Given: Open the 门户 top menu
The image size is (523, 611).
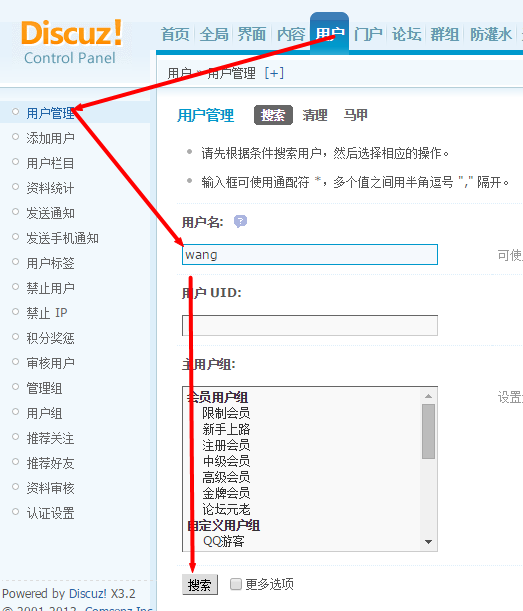Looking at the screenshot, I should [368, 34].
